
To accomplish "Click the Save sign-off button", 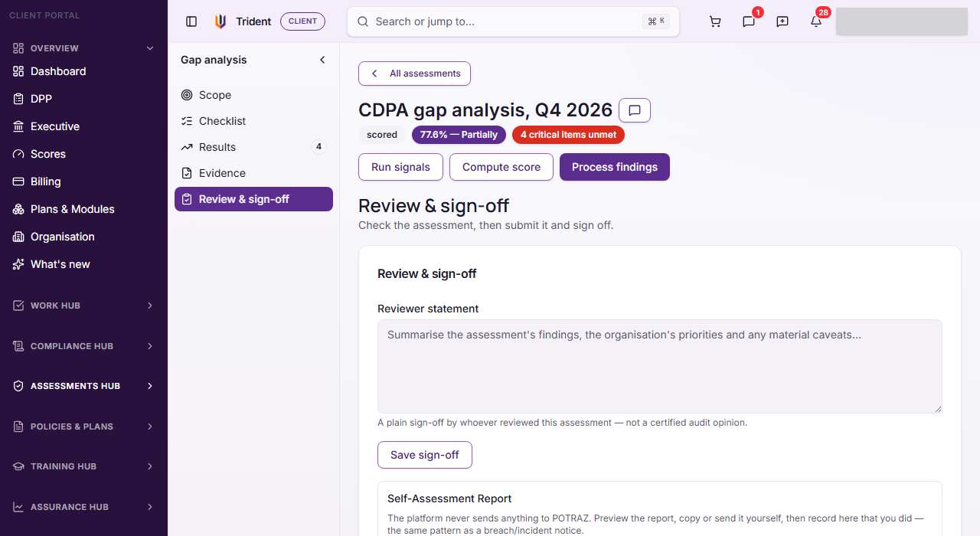I will (425, 455).
